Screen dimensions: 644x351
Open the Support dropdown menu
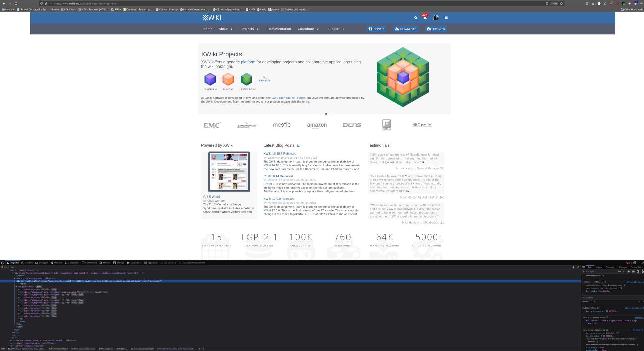point(335,29)
